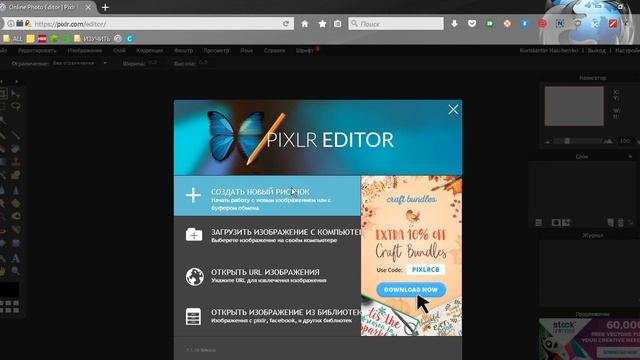Select the Lasso tool in toolbox
The height and width of the screenshot is (360, 640).
[x=16, y=107]
